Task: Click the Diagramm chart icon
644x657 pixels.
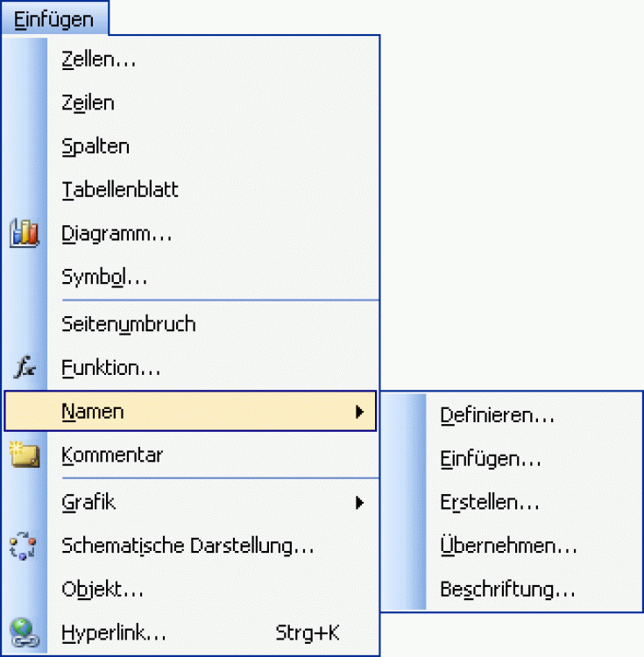Action: click(25, 234)
